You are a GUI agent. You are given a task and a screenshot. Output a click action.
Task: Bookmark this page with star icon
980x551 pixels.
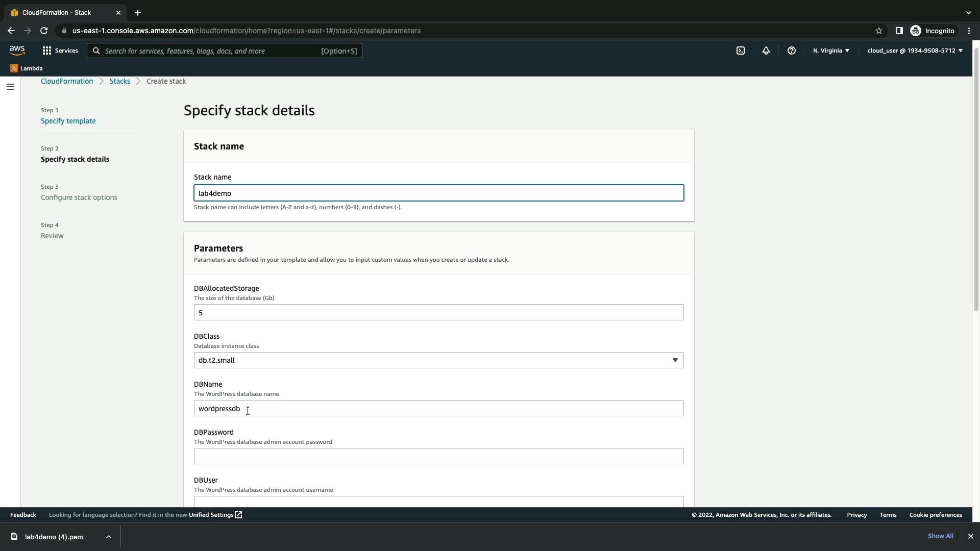(x=879, y=31)
